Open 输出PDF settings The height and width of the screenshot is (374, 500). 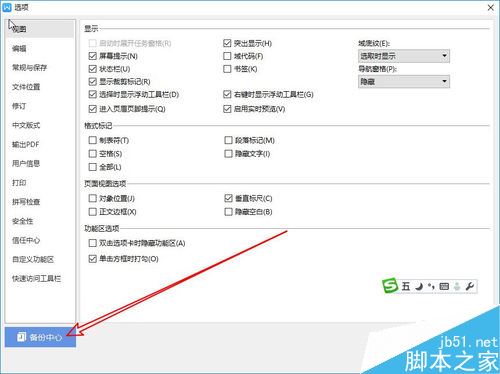coord(26,144)
